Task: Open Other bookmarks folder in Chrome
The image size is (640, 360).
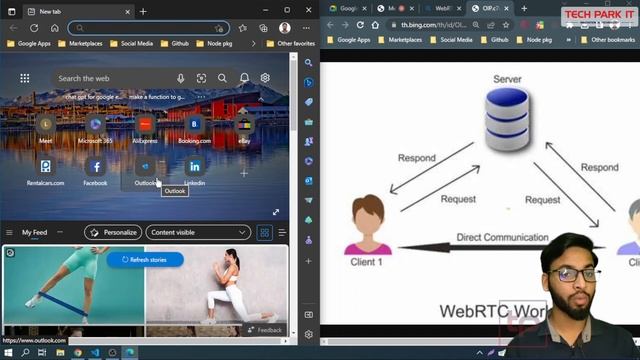Action: [608, 40]
